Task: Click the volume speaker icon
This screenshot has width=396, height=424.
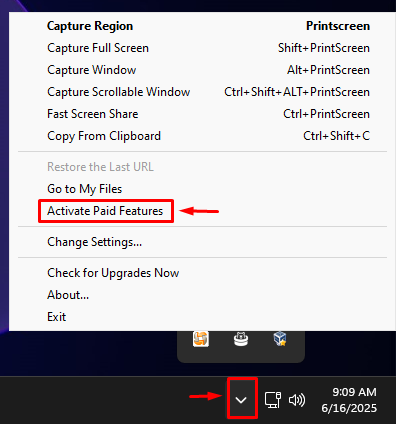Action: pyautogui.click(x=297, y=400)
